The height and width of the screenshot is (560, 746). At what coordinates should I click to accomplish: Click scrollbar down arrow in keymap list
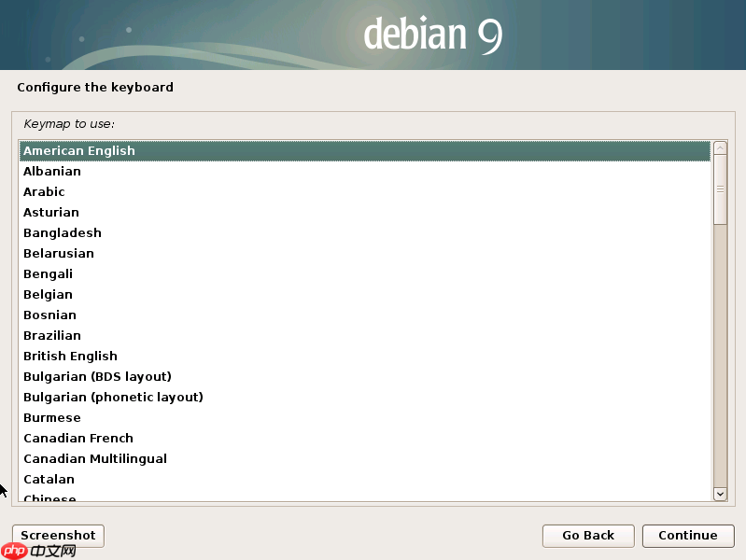point(720,494)
